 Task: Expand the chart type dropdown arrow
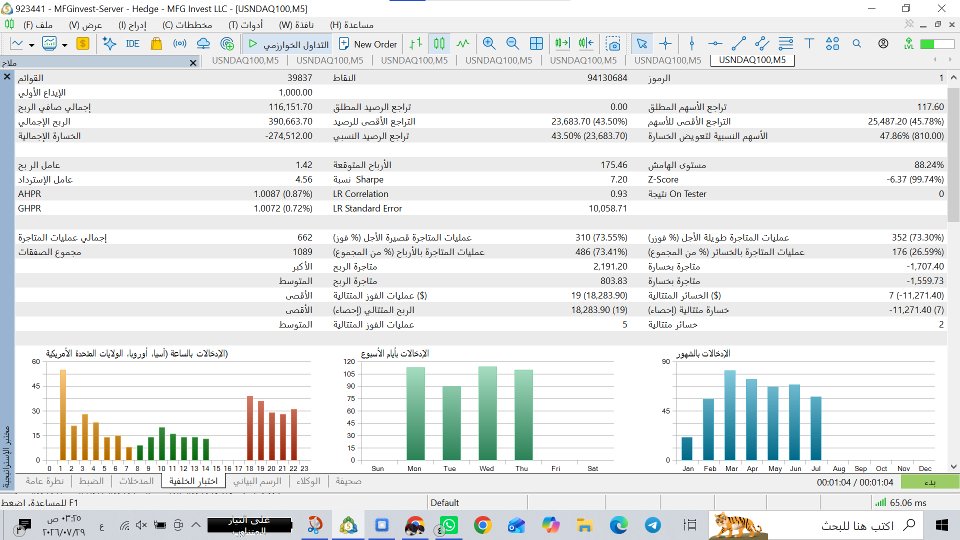[31, 44]
